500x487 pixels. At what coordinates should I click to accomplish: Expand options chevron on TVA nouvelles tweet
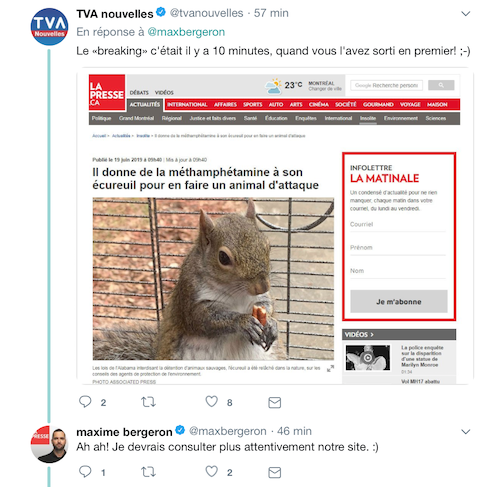465,14
